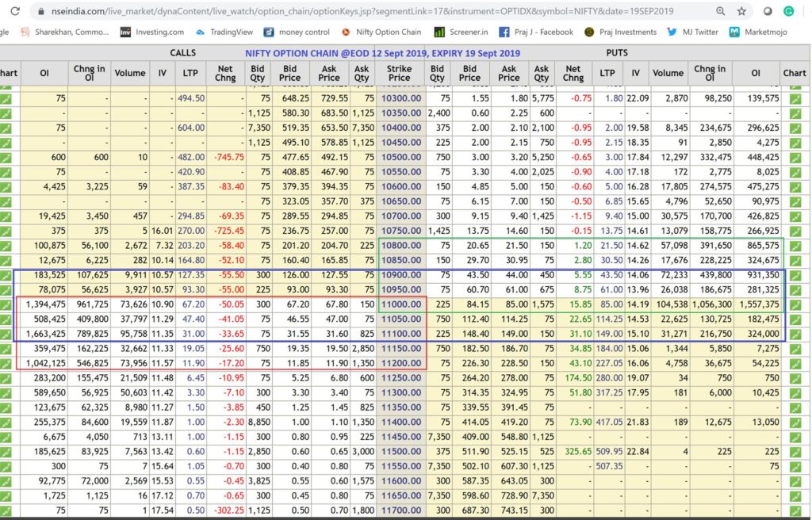
Task: Open the 10300.00 strike price link
Action: [x=401, y=98]
